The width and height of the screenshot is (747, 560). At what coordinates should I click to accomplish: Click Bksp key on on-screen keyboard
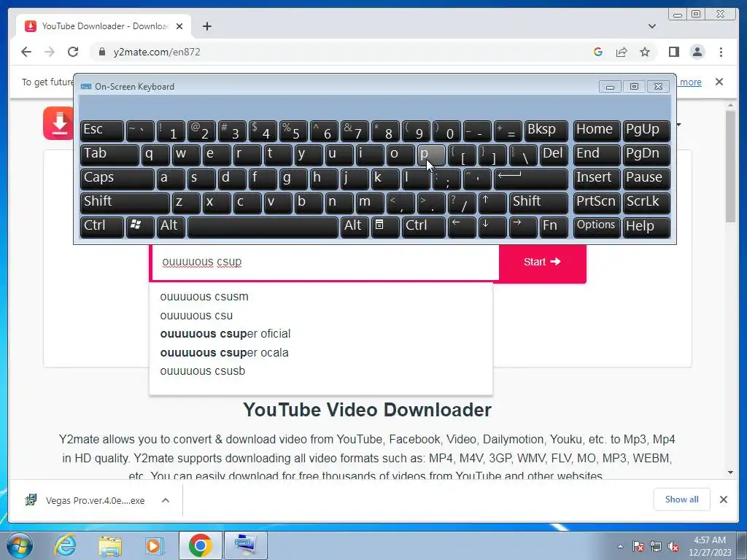[x=546, y=131]
